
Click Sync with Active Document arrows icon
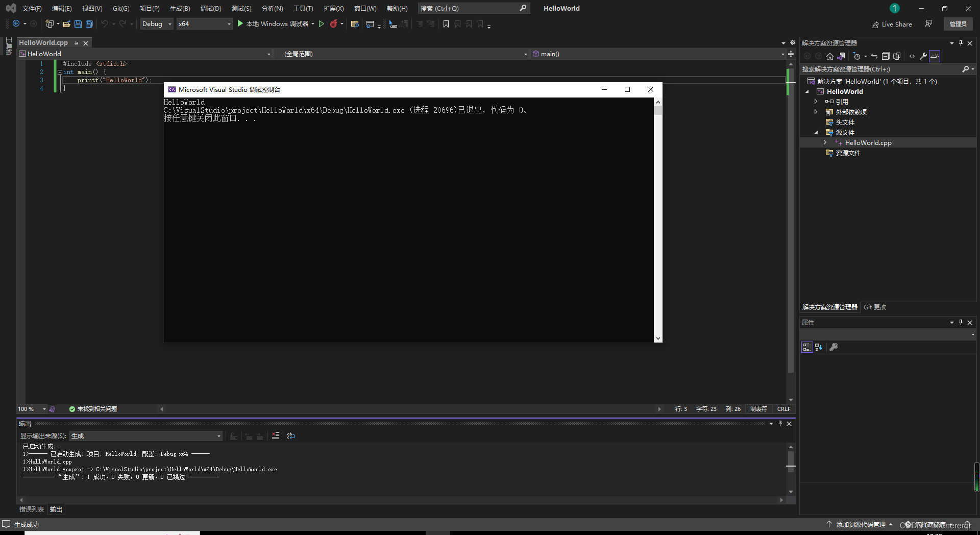coord(874,56)
